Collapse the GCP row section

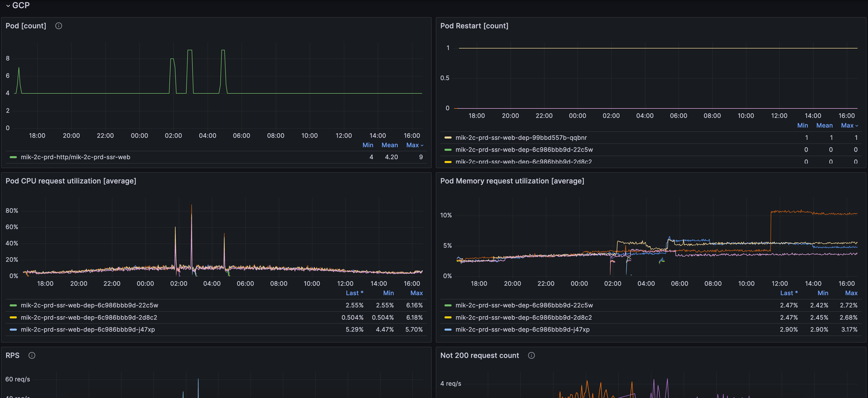(x=8, y=5)
